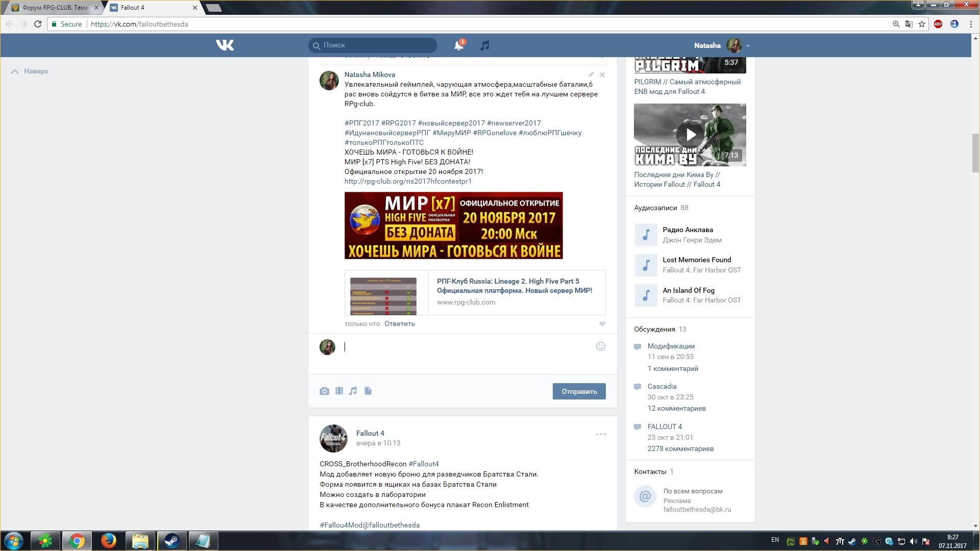This screenshot has height=551, width=980.
Task: Click the EN language indicator in the tray
Action: click(775, 540)
